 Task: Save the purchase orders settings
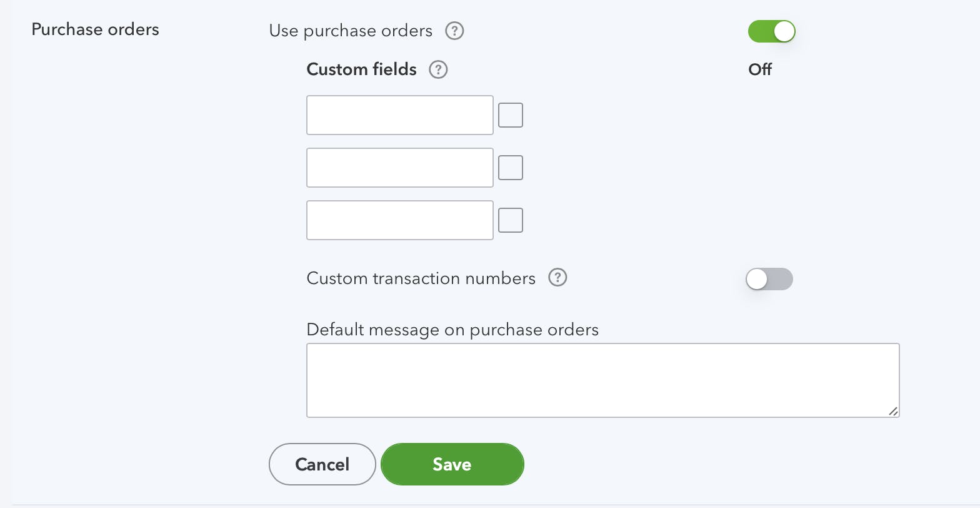click(x=452, y=464)
